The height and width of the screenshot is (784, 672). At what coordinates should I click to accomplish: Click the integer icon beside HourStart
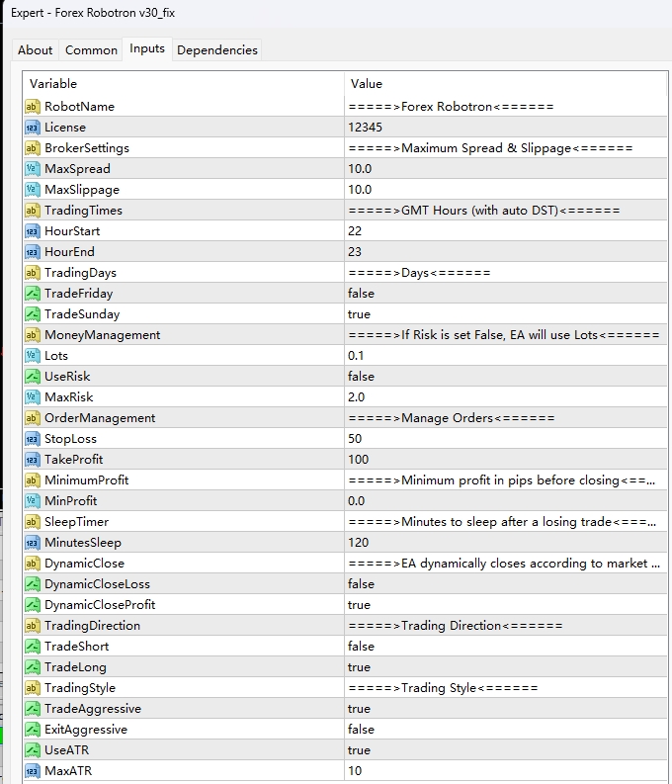(32, 231)
